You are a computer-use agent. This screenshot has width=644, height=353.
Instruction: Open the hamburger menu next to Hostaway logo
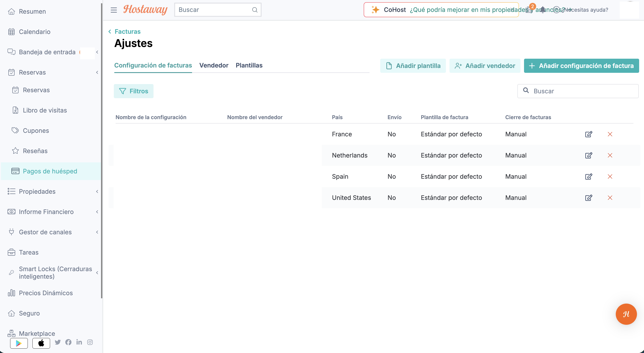pos(114,10)
